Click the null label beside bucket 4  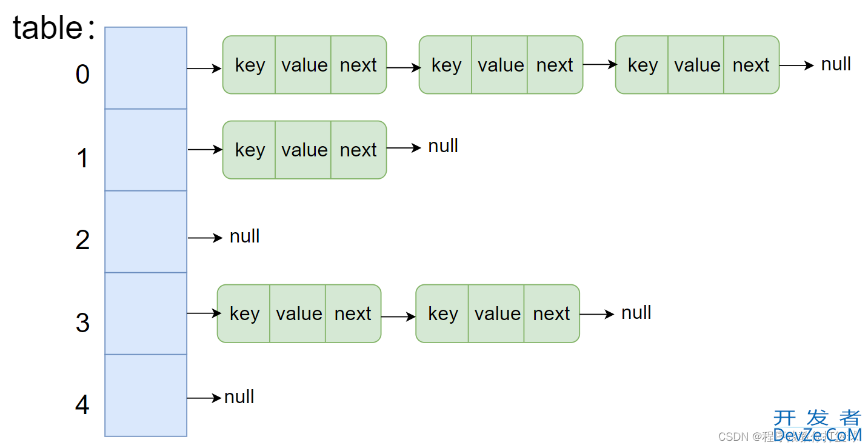pyautogui.click(x=239, y=397)
